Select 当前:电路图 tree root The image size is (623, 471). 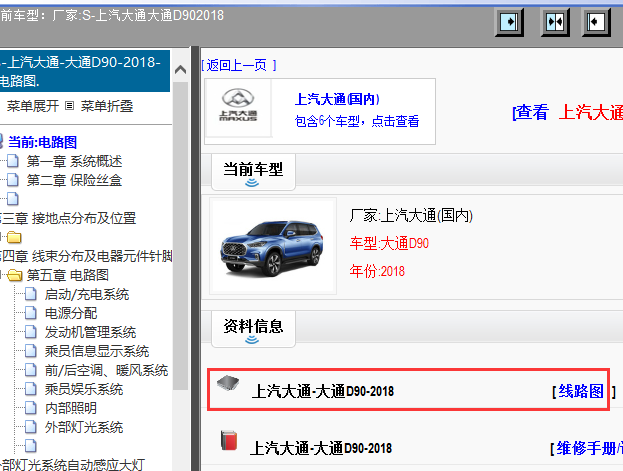point(43,142)
